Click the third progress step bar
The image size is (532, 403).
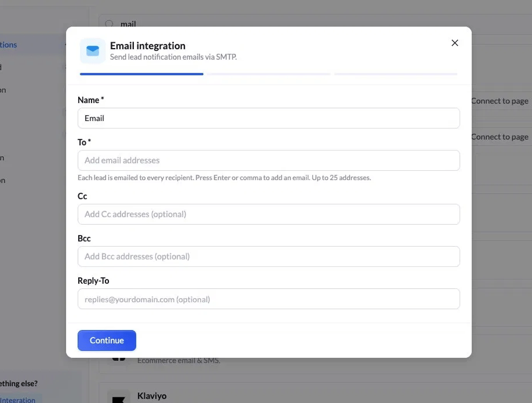396,74
